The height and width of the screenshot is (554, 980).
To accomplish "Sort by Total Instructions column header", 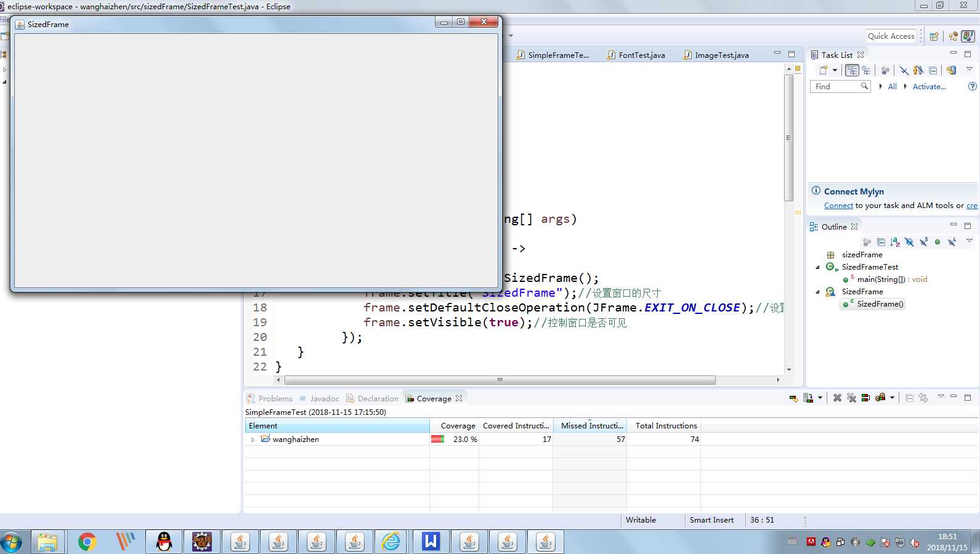I will 664,425.
